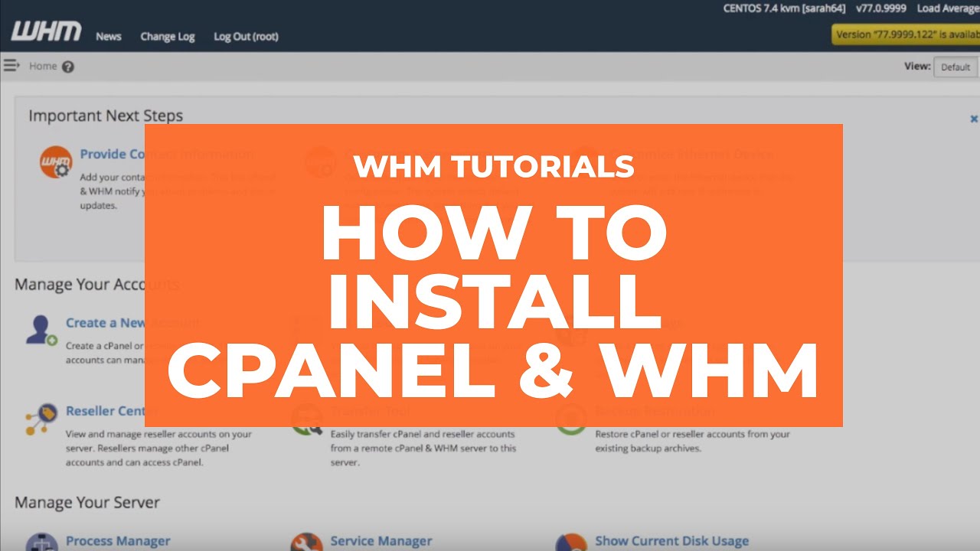980x551 pixels.
Task: Click the Provide Contact Information WHM gear icon
Action: (56, 162)
